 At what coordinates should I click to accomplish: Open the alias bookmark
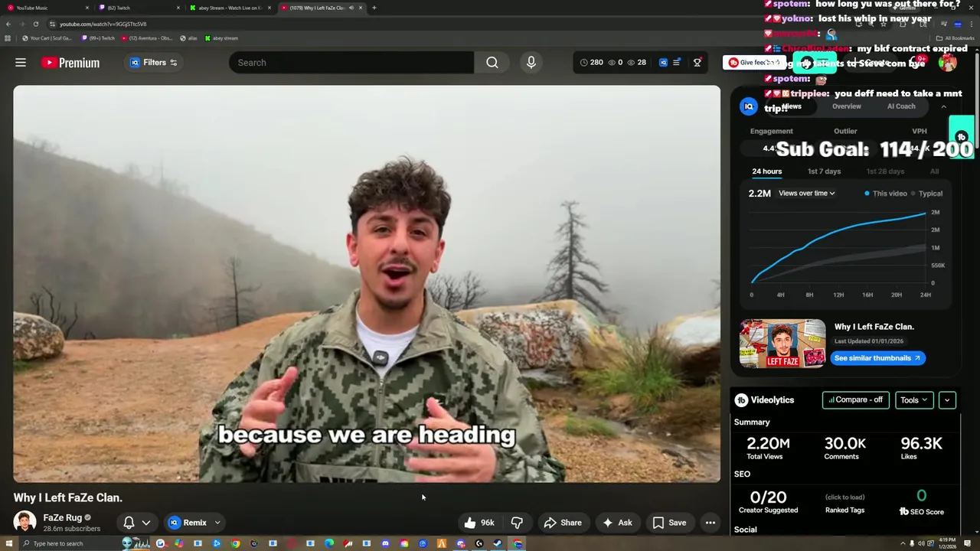click(x=188, y=38)
